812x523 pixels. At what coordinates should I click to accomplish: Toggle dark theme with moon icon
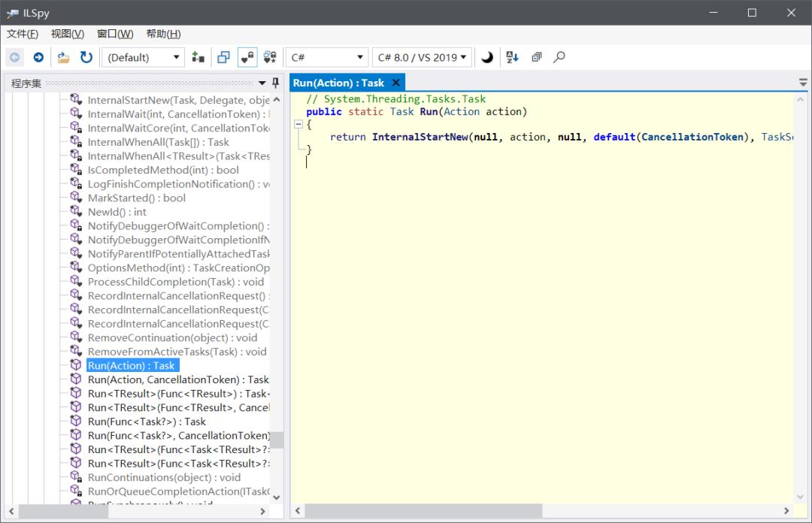click(486, 57)
